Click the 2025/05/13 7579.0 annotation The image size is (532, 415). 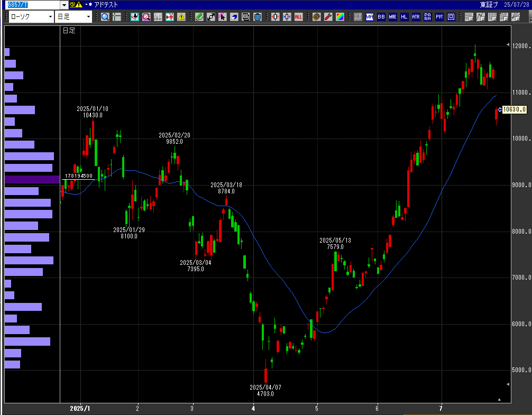(x=335, y=243)
